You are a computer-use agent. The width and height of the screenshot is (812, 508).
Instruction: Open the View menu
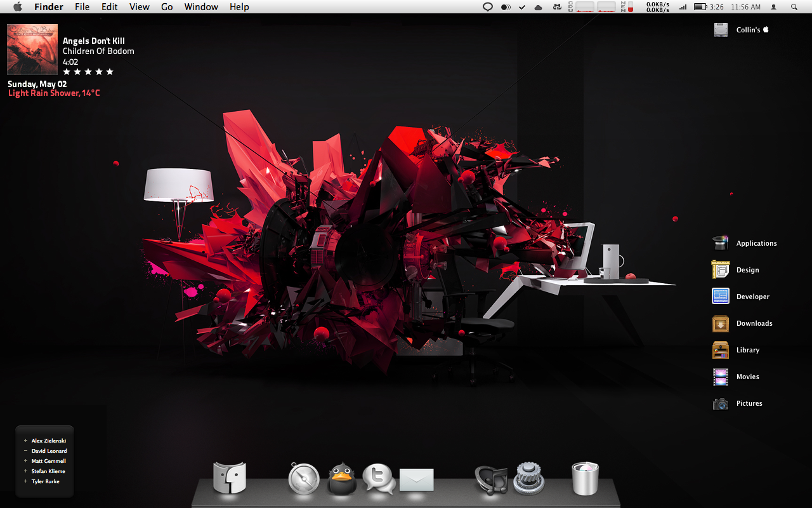140,7
